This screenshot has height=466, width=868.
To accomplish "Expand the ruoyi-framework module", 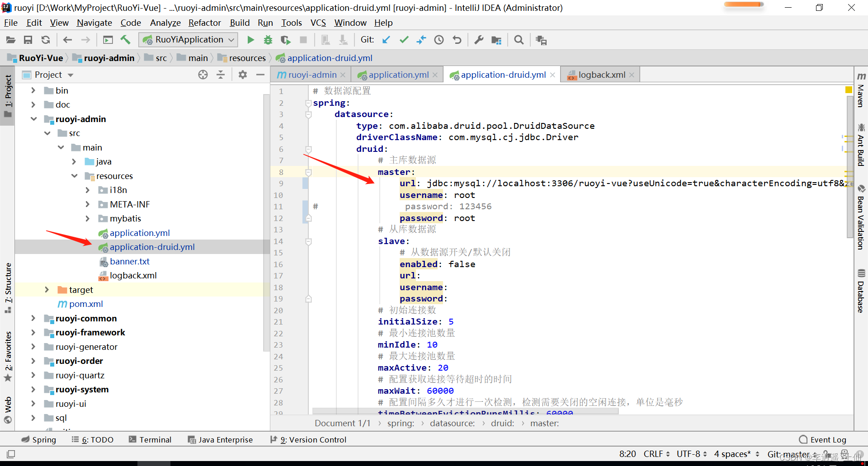I will click(33, 332).
